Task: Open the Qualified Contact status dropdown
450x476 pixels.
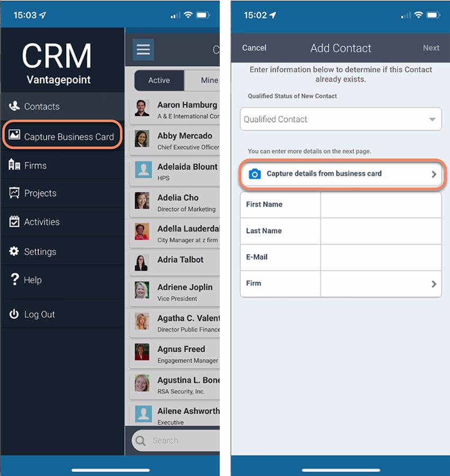Action: tap(341, 119)
